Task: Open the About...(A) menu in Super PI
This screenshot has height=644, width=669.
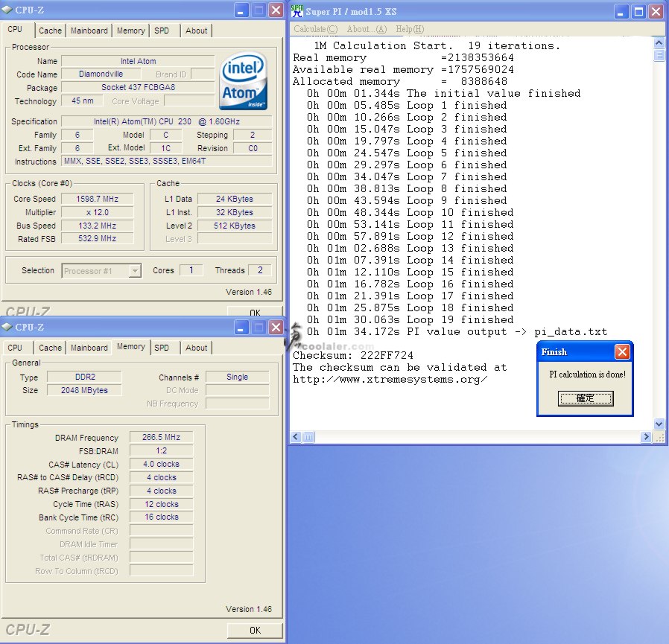Action: (x=367, y=29)
